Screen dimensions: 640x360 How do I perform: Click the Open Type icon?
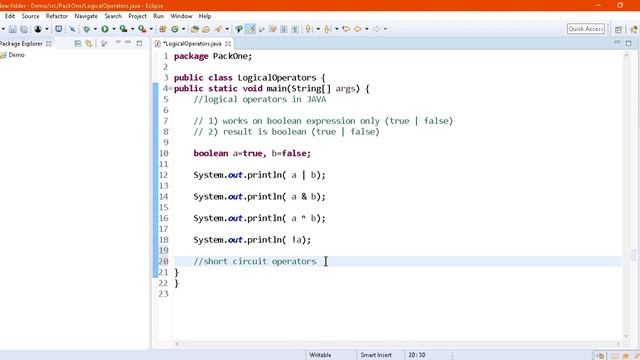tap(195, 29)
